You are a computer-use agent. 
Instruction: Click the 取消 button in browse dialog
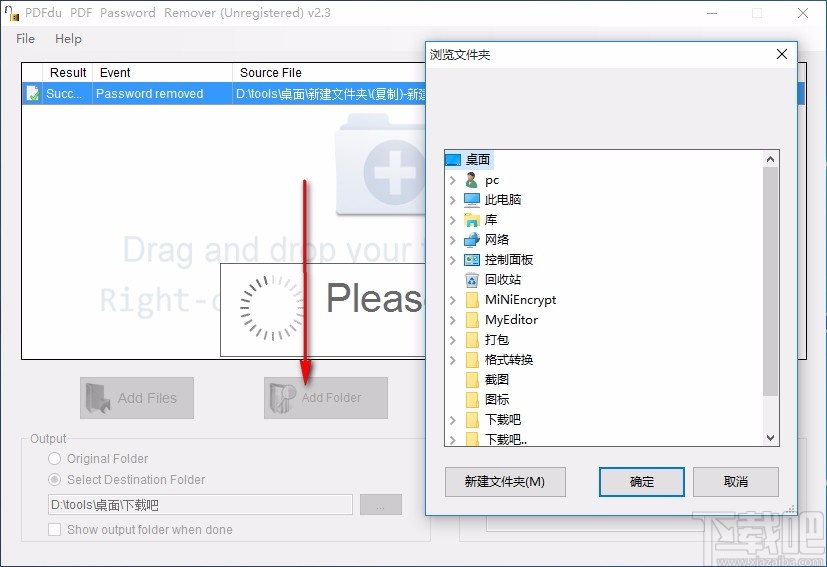tap(736, 482)
